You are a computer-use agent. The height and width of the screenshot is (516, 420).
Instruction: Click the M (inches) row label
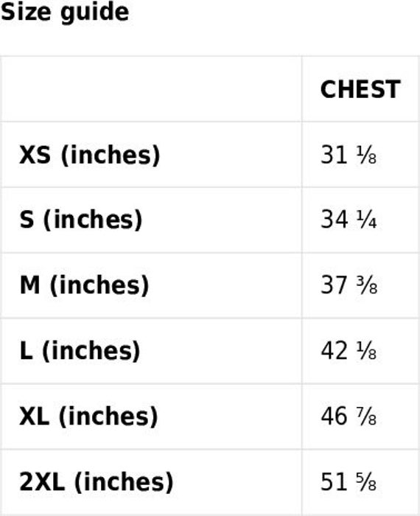tap(84, 285)
